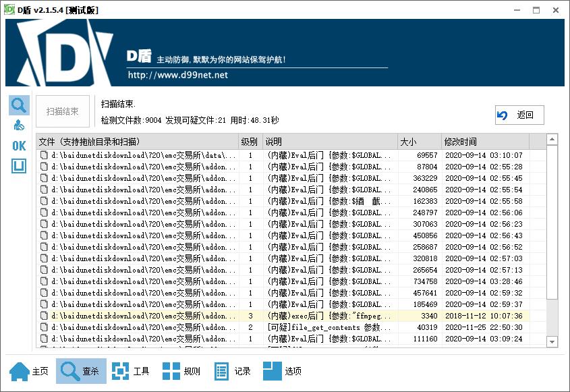Click the 发现可疑文件:21 status text
The height and width of the screenshot is (392, 570).
coord(196,120)
